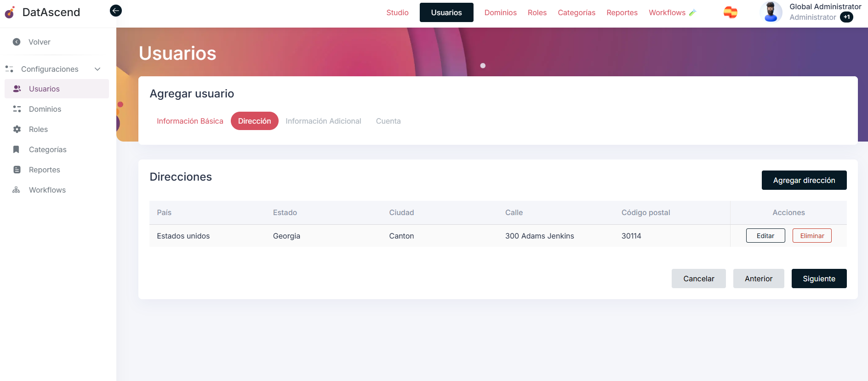Open the Spanish flag language selector
Image resolution: width=868 pixels, height=381 pixels.
pos(730,12)
